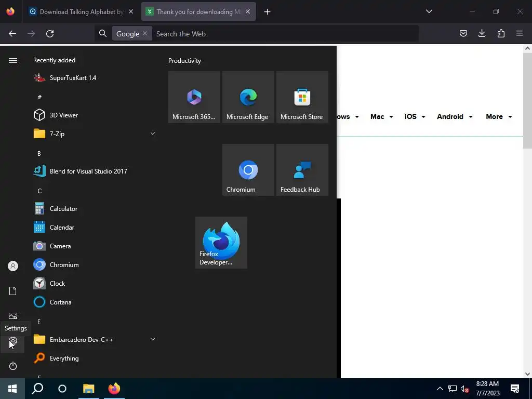Click the 'E' letter group header
Viewport: 532px width, 399px height.
click(39, 322)
